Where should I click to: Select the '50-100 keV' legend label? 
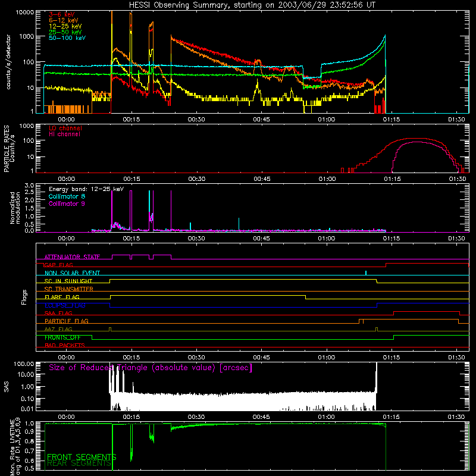(x=67, y=38)
